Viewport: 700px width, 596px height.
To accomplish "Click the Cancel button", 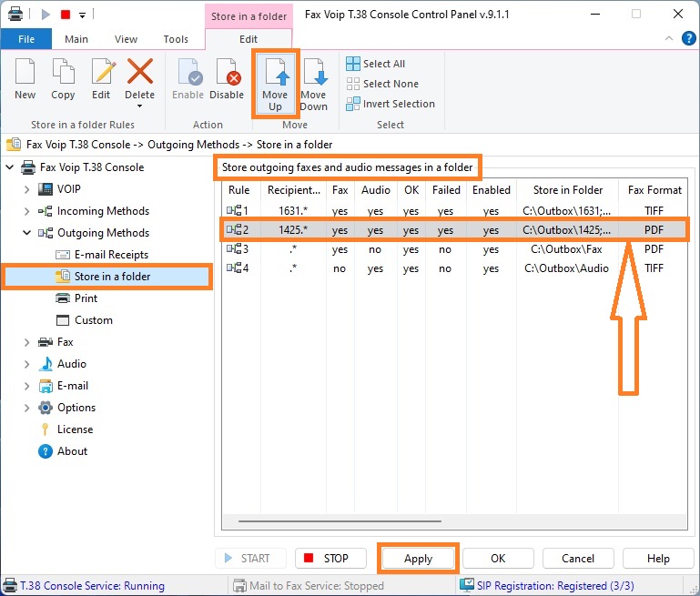I will [x=578, y=559].
